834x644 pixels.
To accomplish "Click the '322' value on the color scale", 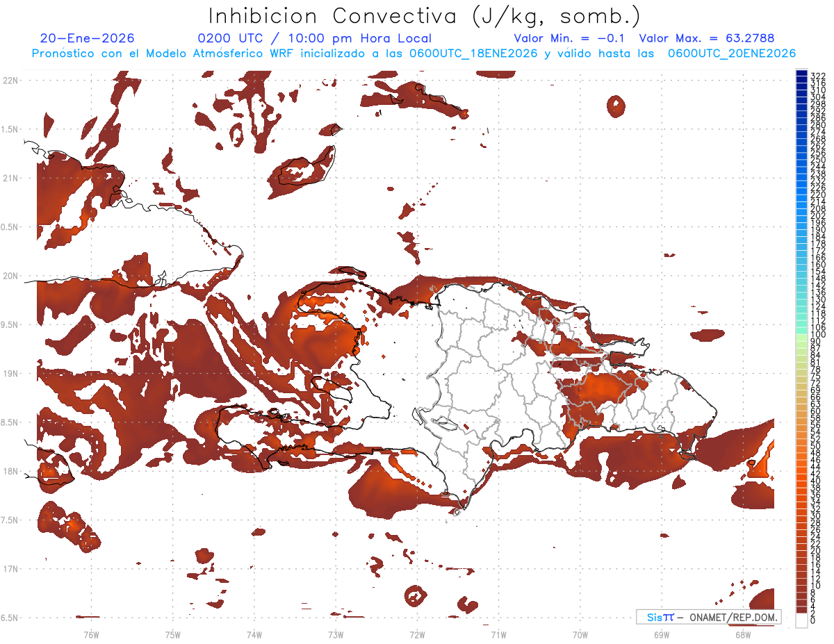I will point(817,76).
